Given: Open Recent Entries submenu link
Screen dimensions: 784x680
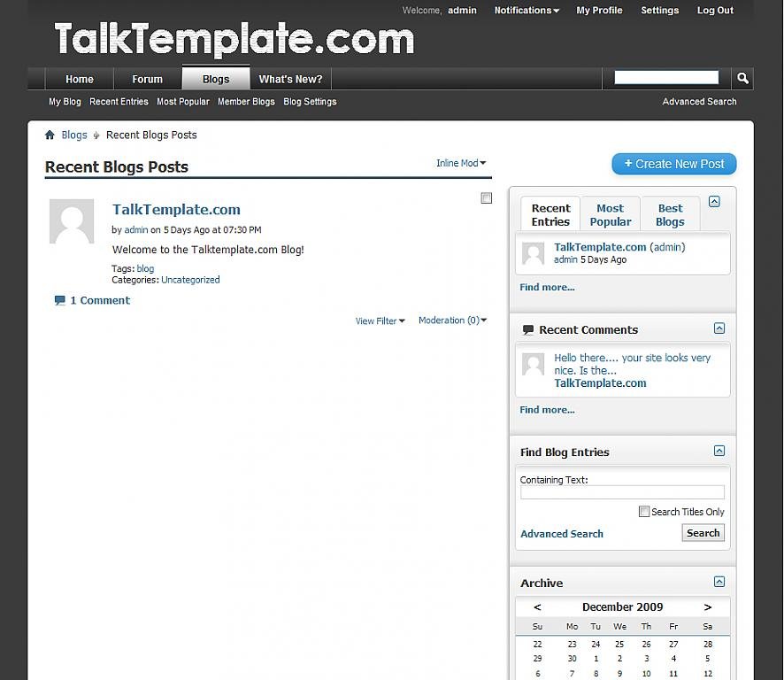Looking at the screenshot, I should pyautogui.click(x=119, y=102).
